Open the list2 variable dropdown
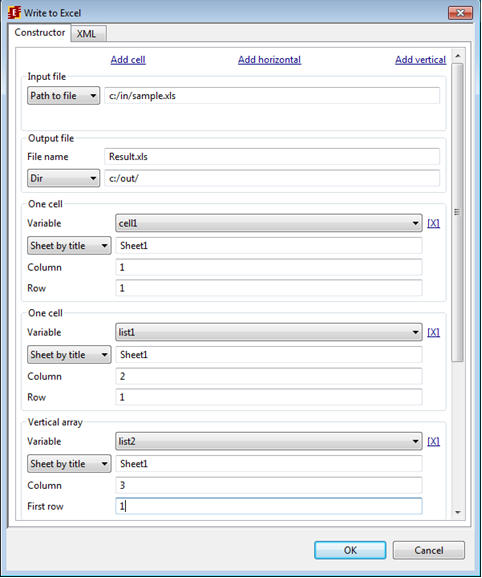This screenshot has height=578, width=482. pos(269,441)
